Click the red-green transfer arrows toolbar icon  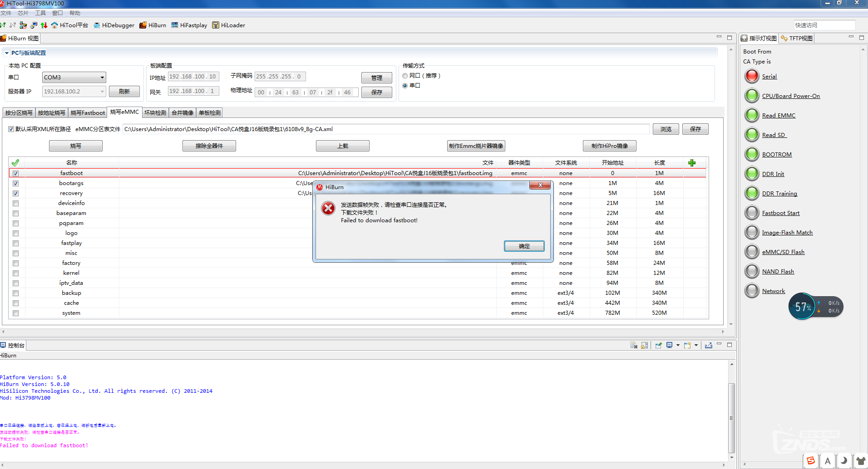click(x=44, y=25)
